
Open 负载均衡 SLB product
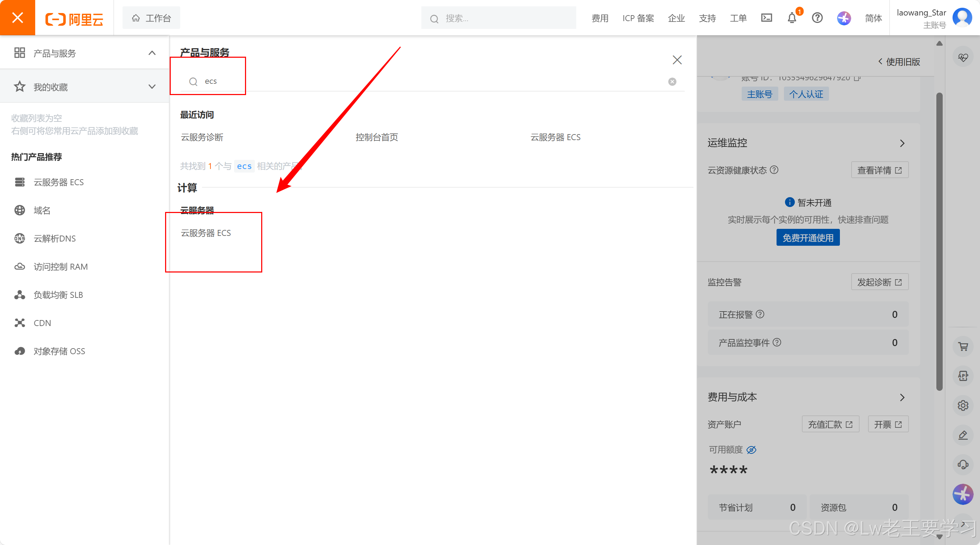point(58,295)
